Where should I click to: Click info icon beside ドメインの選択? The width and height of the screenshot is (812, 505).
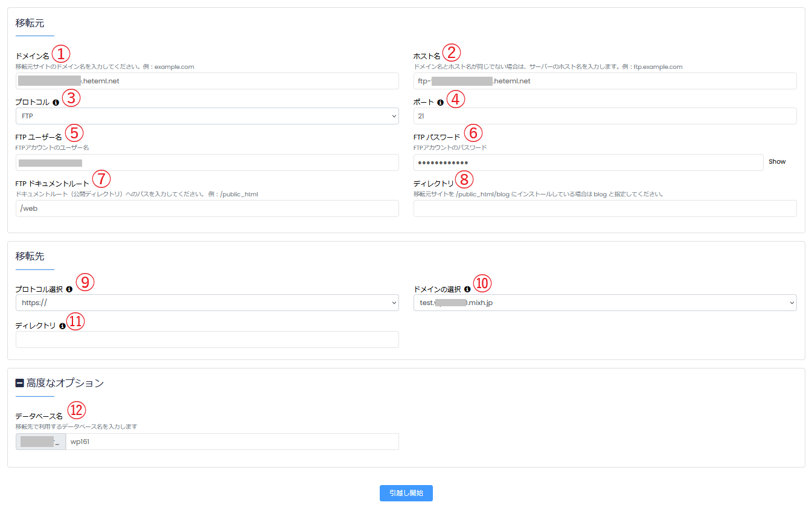click(467, 289)
